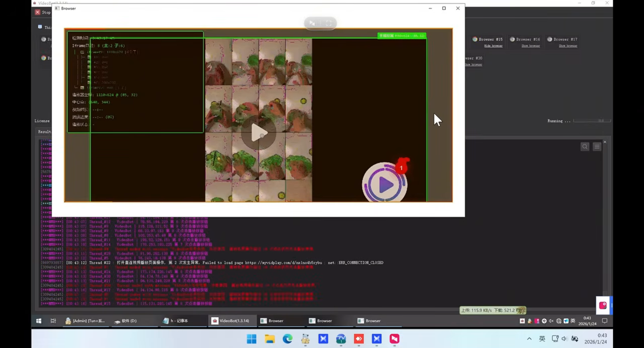The width and height of the screenshot is (644, 348).
Task: Click the green 主视频 label tag
Action: pyautogui.click(x=401, y=36)
